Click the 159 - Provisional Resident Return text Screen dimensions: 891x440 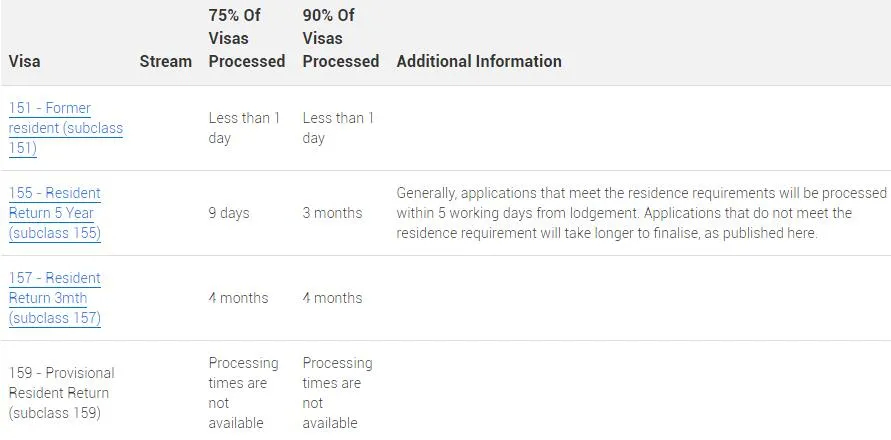[61, 393]
